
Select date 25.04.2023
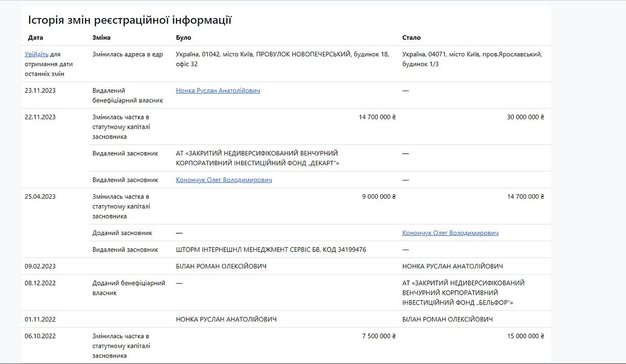pos(40,197)
